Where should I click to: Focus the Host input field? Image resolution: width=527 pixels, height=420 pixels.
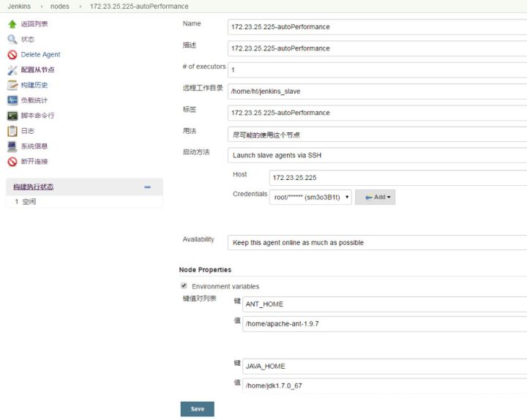click(398, 178)
